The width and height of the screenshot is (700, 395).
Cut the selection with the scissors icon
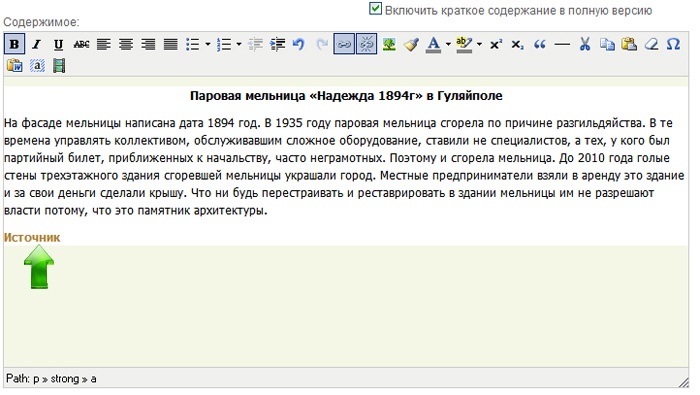(x=585, y=44)
